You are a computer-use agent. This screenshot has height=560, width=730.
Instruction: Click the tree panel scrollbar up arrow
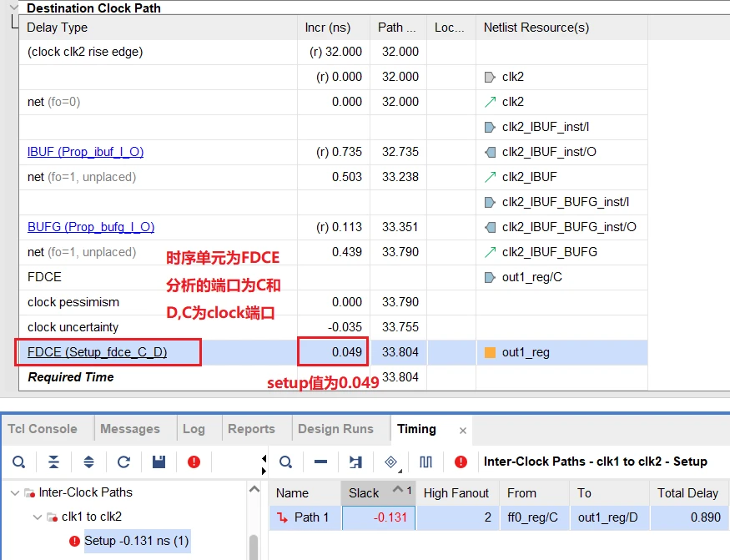[254, 489]
